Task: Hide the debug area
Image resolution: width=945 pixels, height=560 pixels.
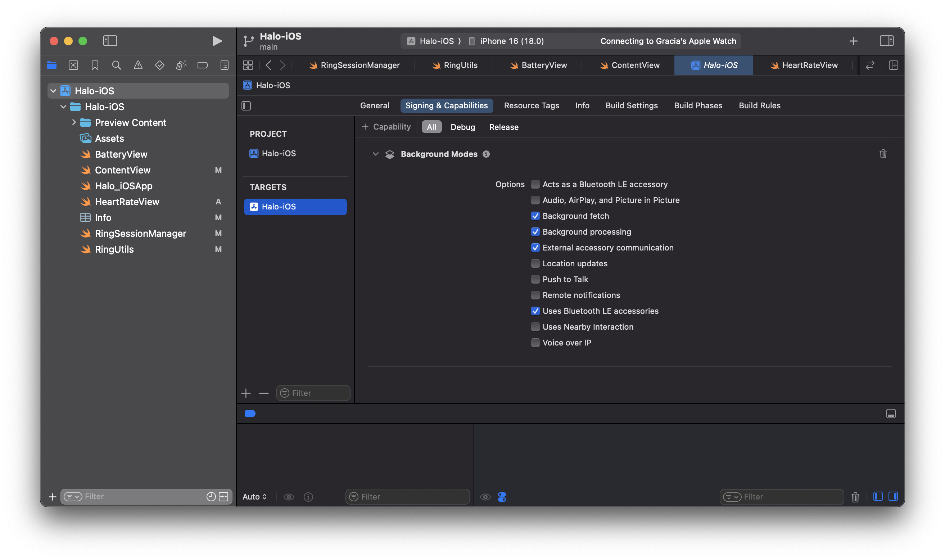Action: pyautogui.click(x=891, y=414)
